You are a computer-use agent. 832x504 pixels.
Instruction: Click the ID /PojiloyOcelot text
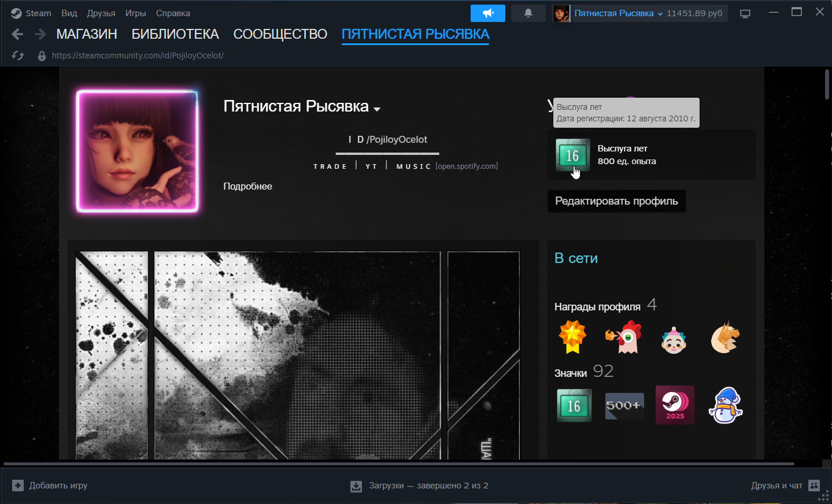388,139
